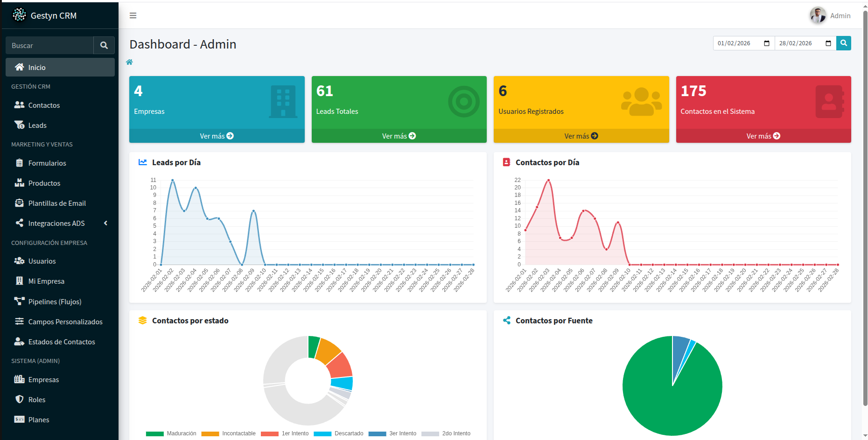The width and height of the screenshot is (868, 440).
Task: Click the blue date filter search button
Action: tap(843, 43)
